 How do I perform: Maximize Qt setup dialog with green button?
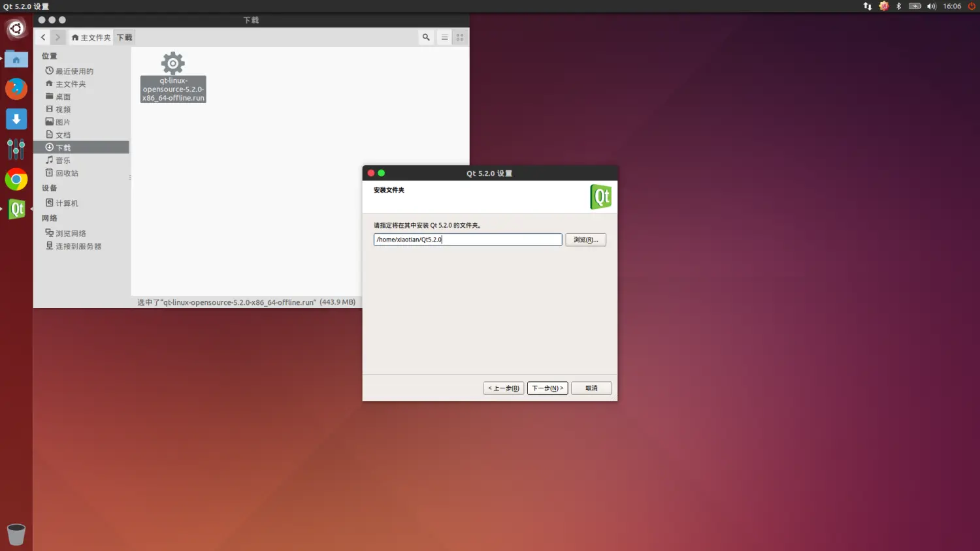click(382, 173)
